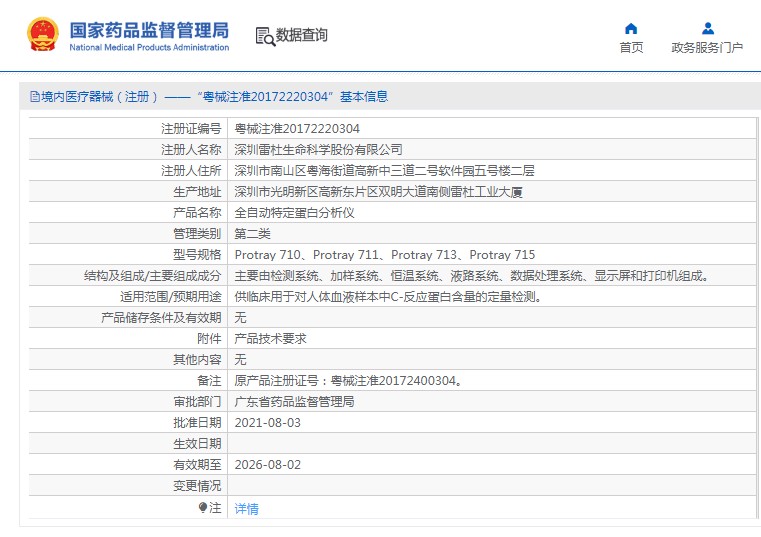This screenshot has height=537, width=761.
Task: Click the national emblem logo
Action: tap(43, 34)
